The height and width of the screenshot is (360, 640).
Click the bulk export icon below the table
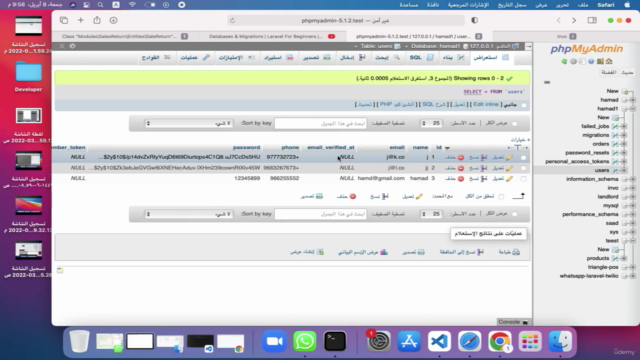(319, 196)
